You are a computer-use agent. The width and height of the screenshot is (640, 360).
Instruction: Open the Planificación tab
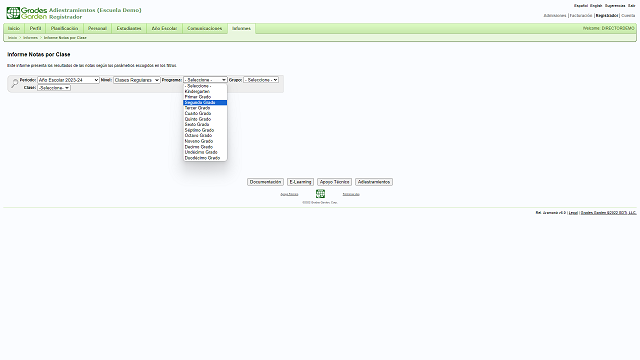64,29
